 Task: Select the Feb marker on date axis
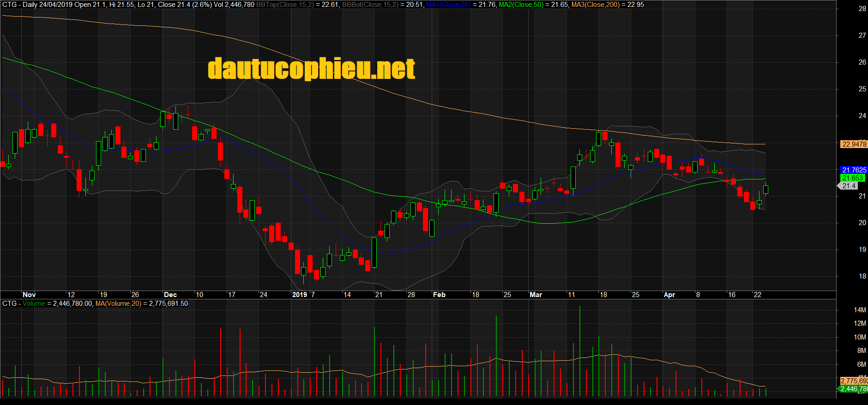click(x=439, y=295)
